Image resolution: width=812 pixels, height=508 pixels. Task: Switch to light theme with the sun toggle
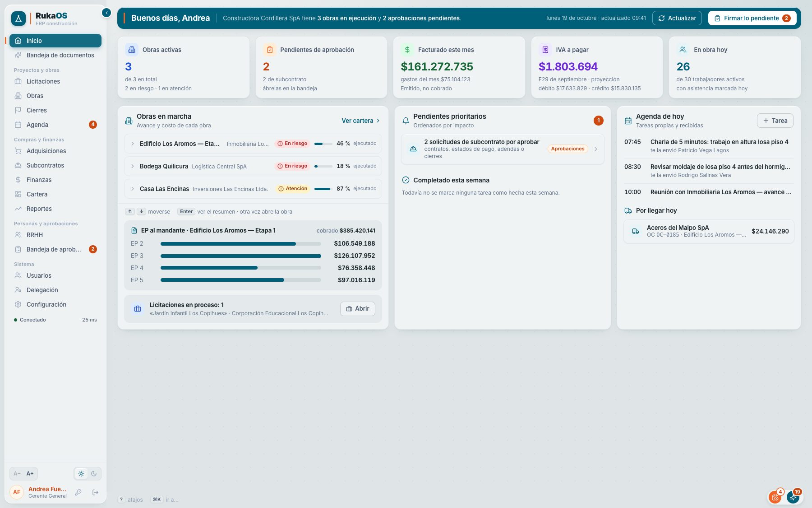[x=81, y=474]
